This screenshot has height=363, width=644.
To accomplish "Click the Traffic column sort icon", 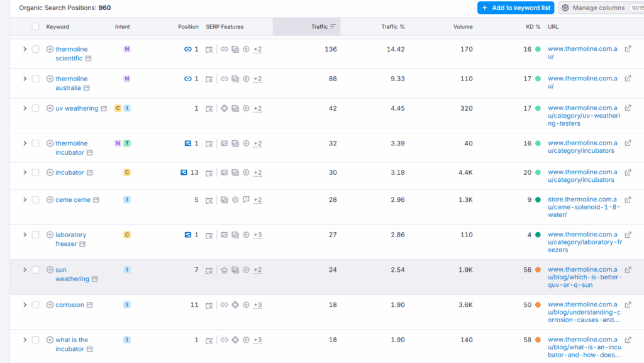I will click(x=333, y=27).
